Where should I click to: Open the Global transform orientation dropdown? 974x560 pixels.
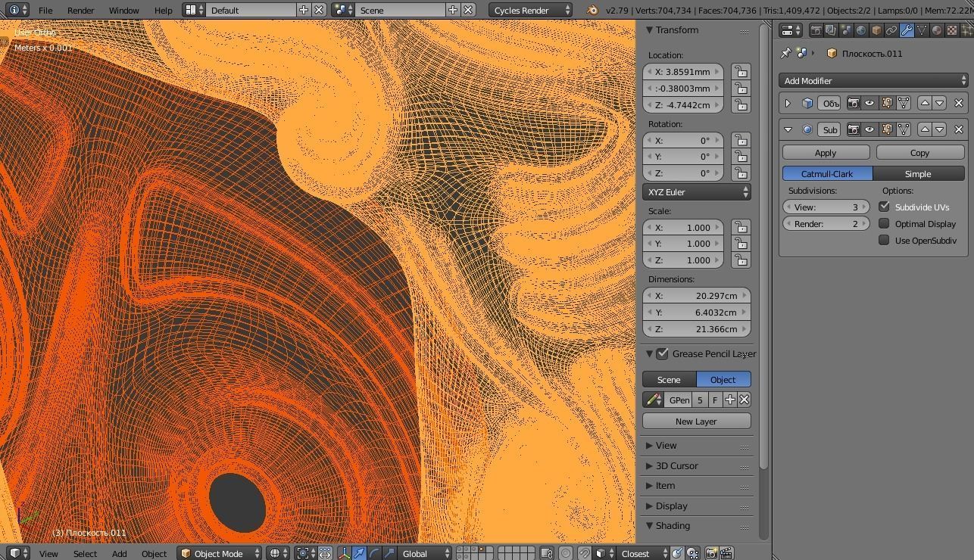pos(424,553)
